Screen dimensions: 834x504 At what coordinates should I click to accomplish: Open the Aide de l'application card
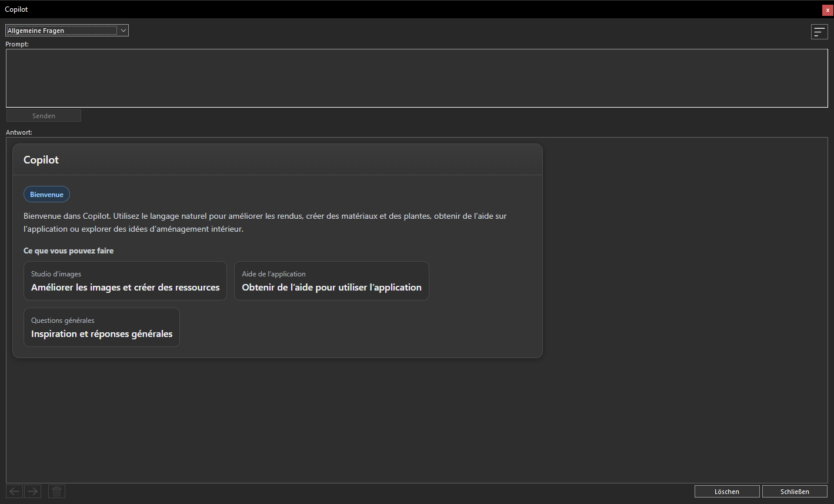point(332,281)
